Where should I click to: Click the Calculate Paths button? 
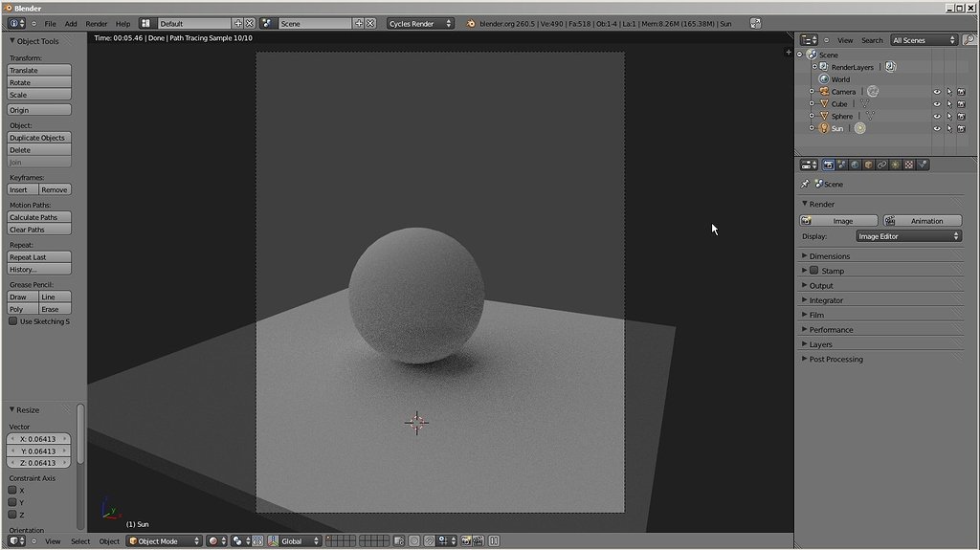pyautogui.click(x=38, y=217)
